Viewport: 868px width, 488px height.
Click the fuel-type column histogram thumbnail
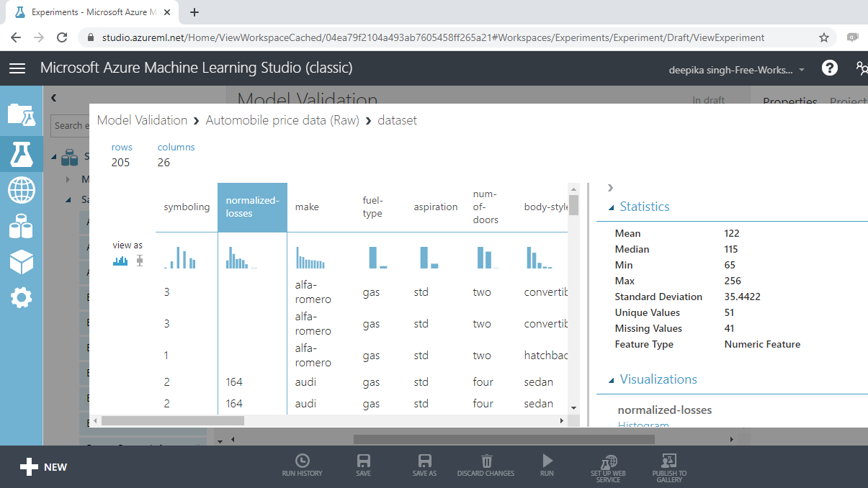[378, 258]
